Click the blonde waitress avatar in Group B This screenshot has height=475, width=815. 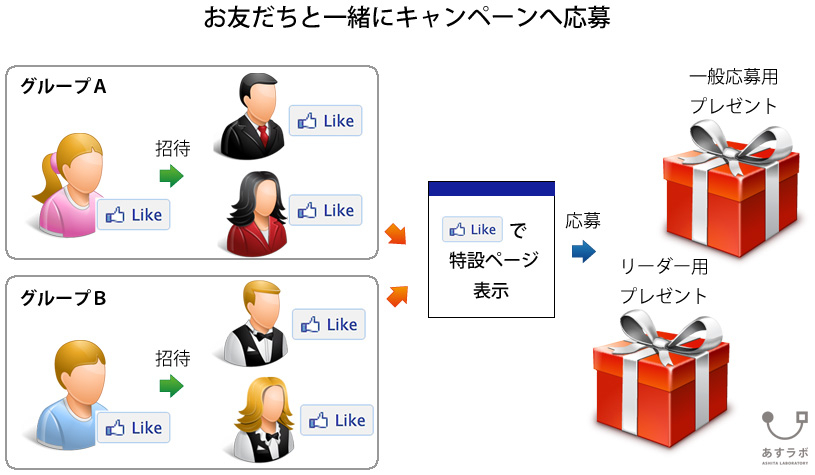[x=264, y=420]
